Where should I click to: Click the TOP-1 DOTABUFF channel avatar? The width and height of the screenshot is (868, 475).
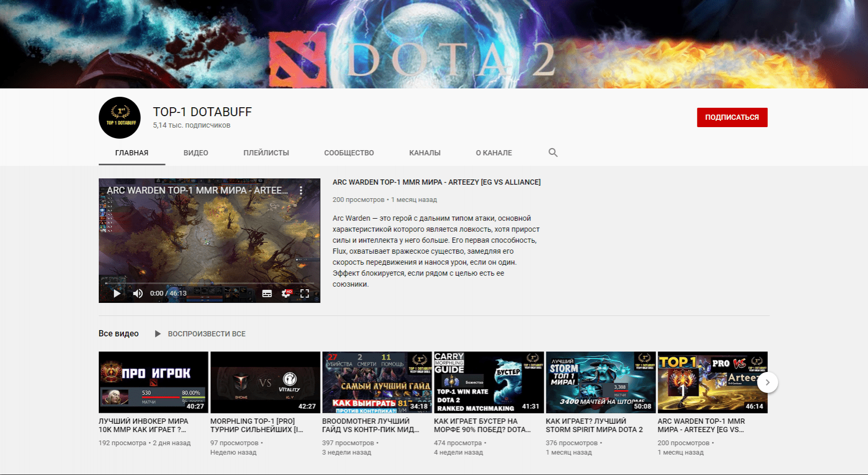pos(120,118)
